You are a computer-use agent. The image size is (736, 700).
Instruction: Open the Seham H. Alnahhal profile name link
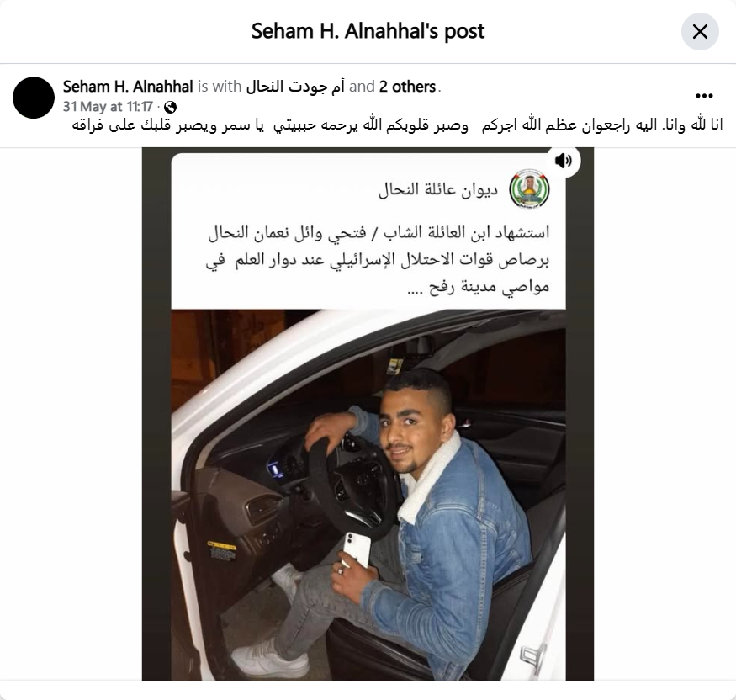(x=128, y=87)
